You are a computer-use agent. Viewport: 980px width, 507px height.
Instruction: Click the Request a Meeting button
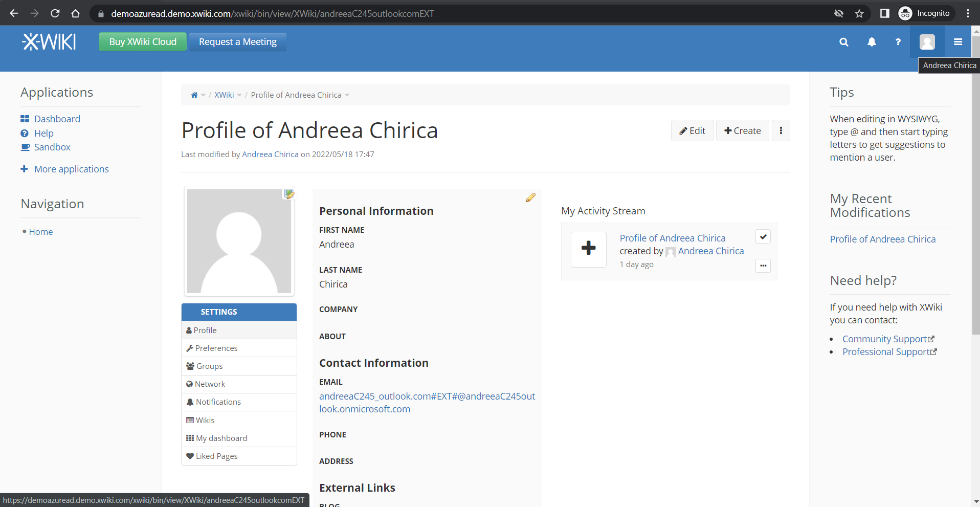(x=238, y=42)
